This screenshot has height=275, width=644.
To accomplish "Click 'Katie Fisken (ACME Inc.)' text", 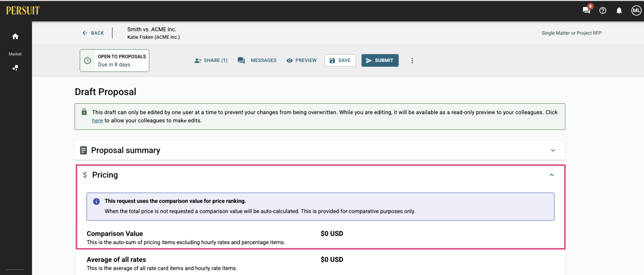I will [x=154, y=37].
